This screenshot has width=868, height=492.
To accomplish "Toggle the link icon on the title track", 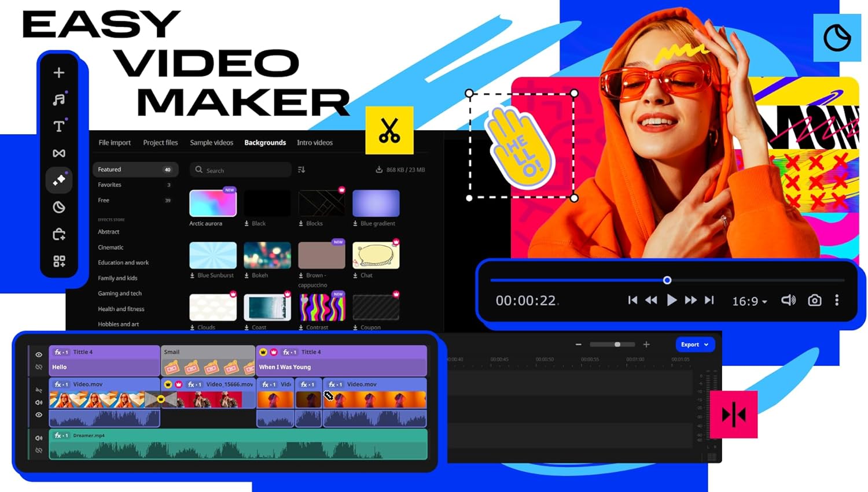I will click(39, 367).
